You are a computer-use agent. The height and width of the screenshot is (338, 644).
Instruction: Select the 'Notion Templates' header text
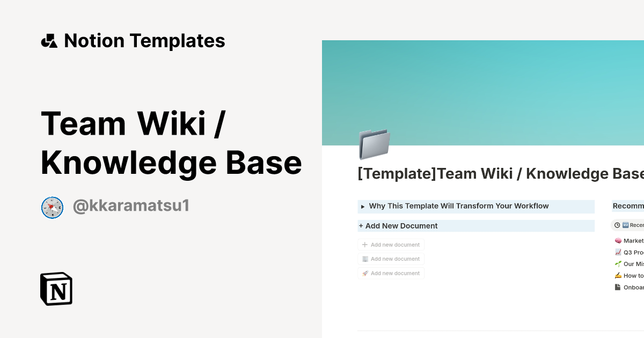(145, 40)
